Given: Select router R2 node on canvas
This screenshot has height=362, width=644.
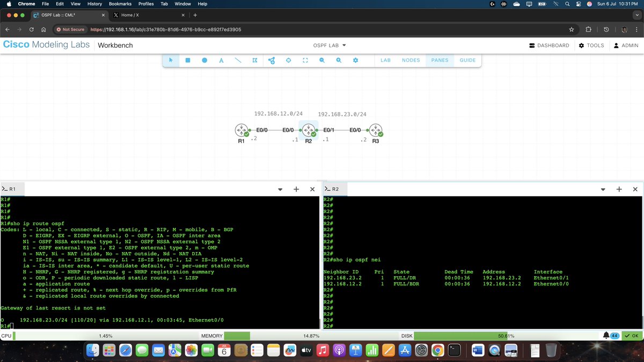Looking at the screenshot, I should (x=308, y=130).
